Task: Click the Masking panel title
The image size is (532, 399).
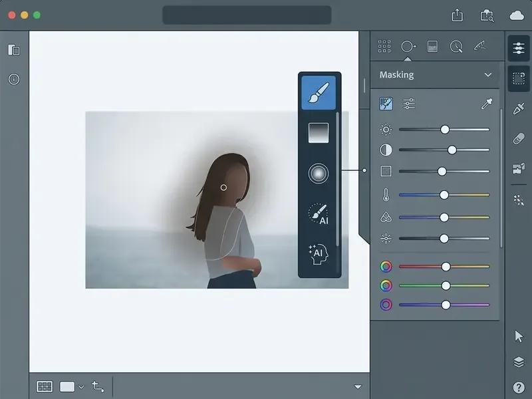Action: pyautogui.click(x=396, y=74)
